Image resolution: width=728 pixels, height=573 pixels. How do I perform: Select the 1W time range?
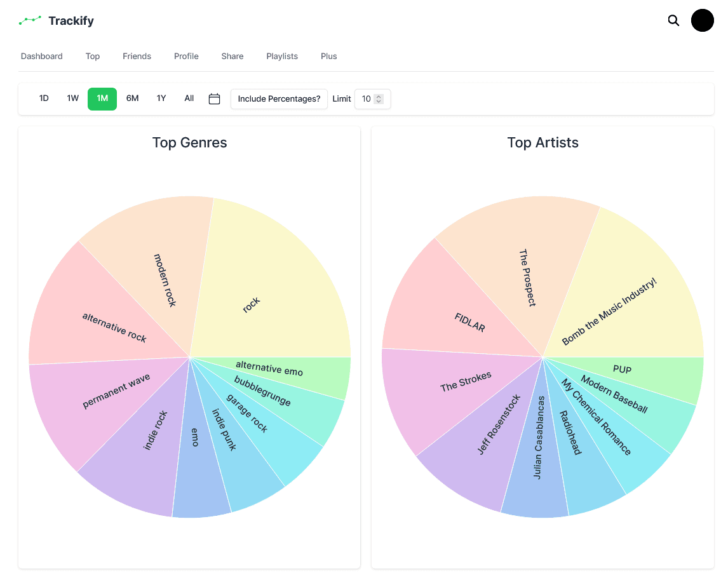pos(73,98)
